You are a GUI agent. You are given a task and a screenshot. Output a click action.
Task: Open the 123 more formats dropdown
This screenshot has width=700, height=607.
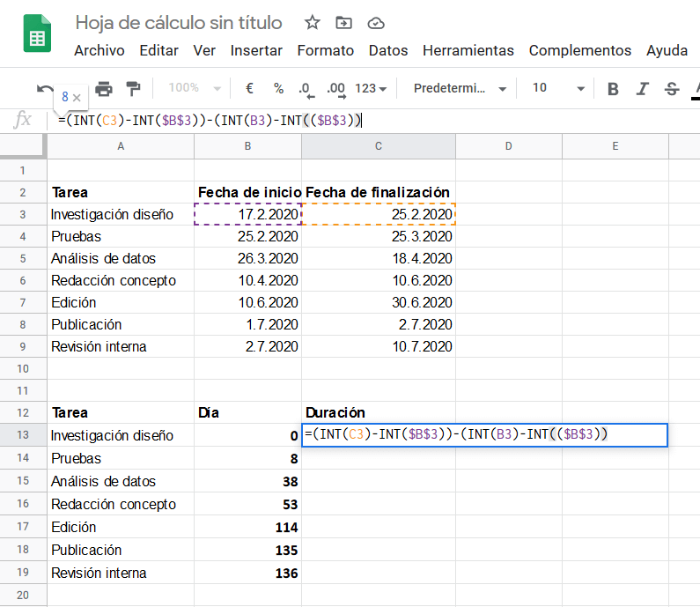(x=371, y=88)
